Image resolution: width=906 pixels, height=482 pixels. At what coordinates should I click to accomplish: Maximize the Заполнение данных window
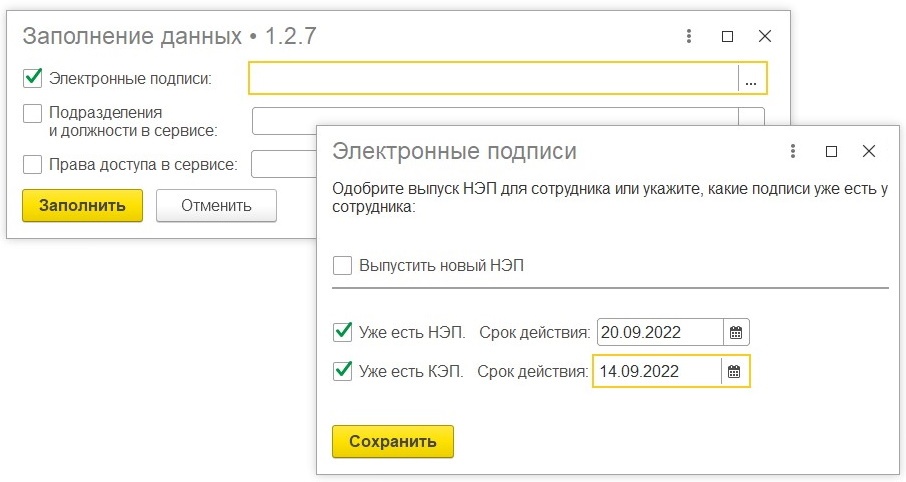pos(727,36)
